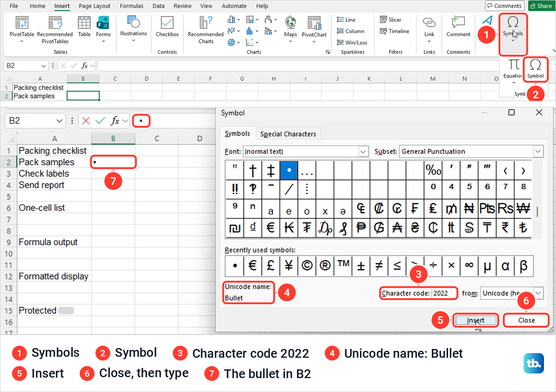Viewport: 556px width, 392px height.
Task: Expand the lower fx insert function dropdown
Action: click(126, 121)
